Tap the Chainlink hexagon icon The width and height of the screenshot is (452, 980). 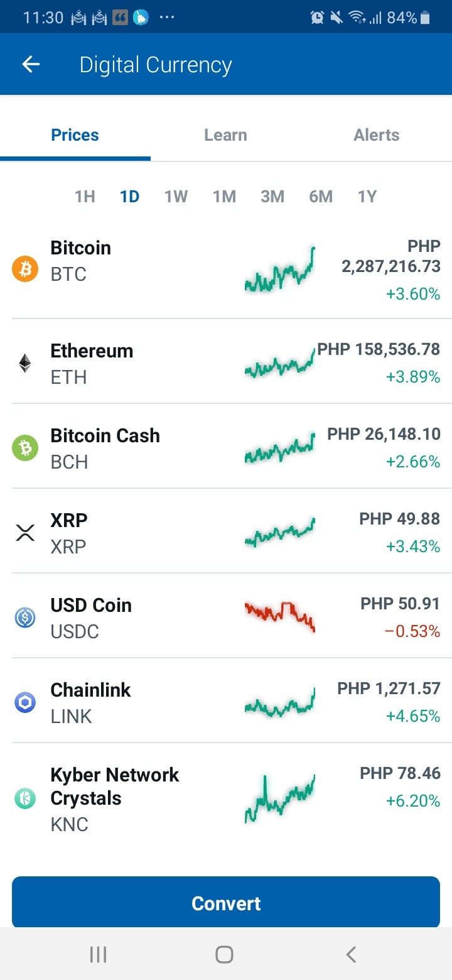(25, 702)
